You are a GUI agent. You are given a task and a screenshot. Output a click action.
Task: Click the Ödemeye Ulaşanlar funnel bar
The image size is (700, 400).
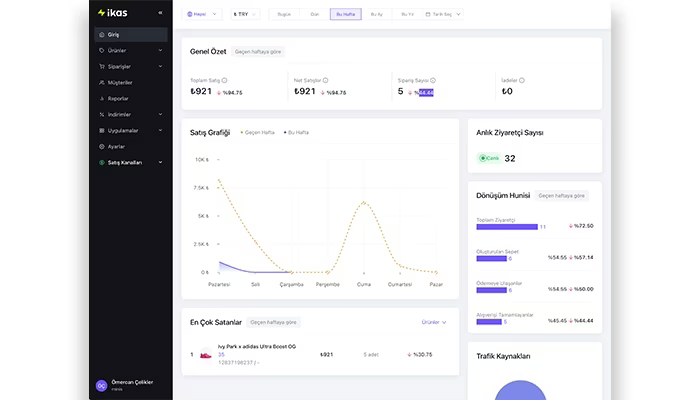[x=491, y=290]
